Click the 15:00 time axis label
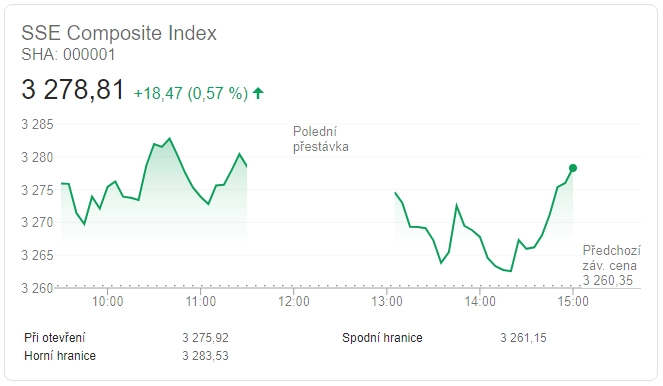Screen dimensions: 663x386 [x=573, y=301]
